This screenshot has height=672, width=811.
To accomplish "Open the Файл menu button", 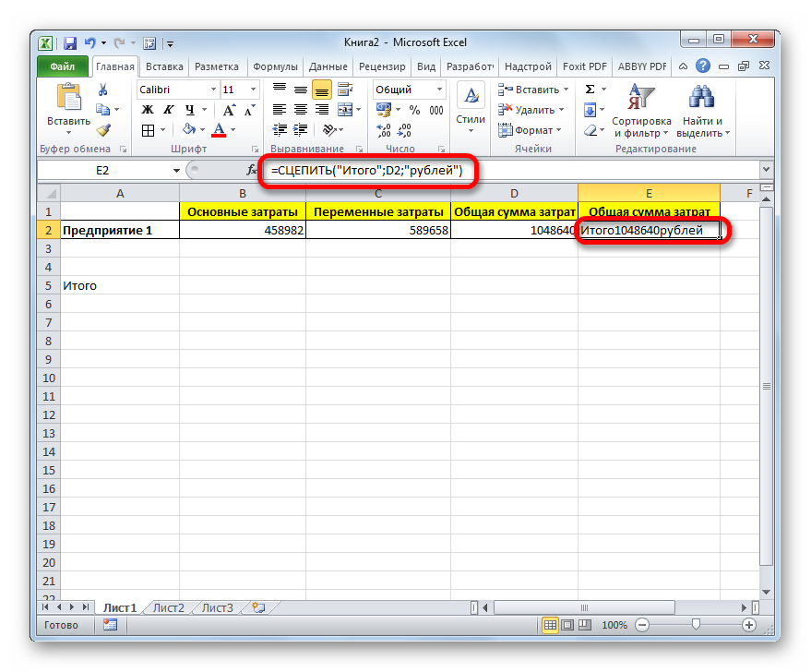I will (63, 66).
